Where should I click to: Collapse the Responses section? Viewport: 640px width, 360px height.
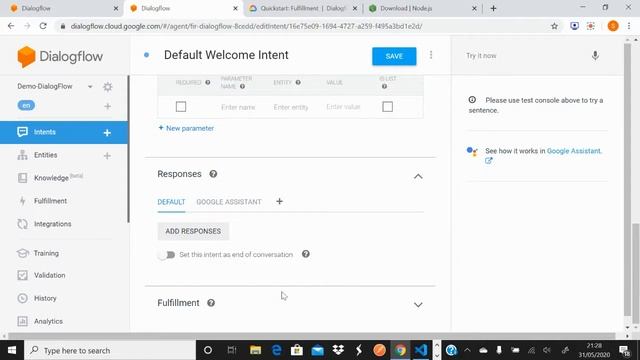point(418,176)
